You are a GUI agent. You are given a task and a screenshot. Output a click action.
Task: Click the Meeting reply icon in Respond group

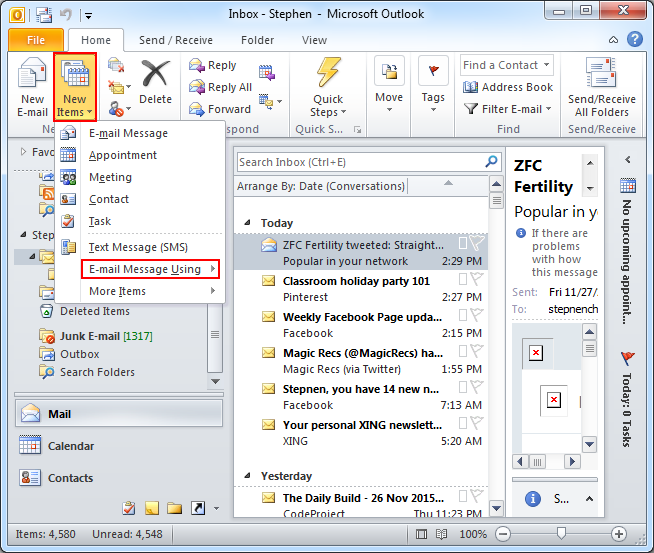tap(267, 73)
